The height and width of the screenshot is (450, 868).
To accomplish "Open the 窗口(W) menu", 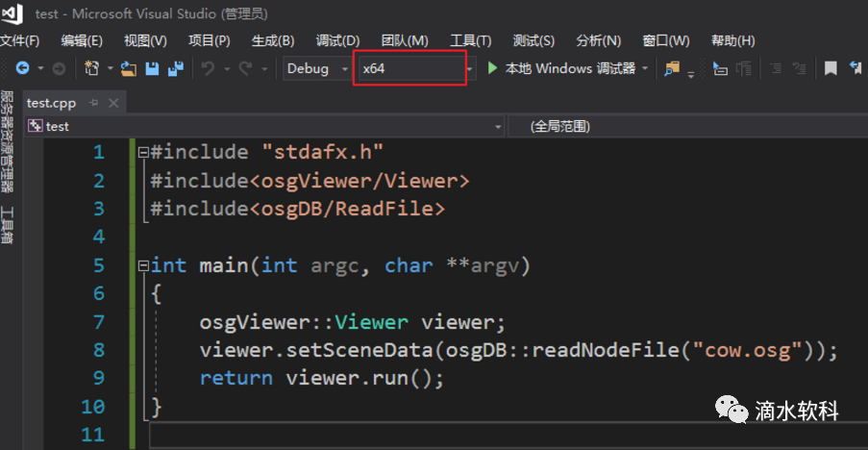I will tap(666, 40).
